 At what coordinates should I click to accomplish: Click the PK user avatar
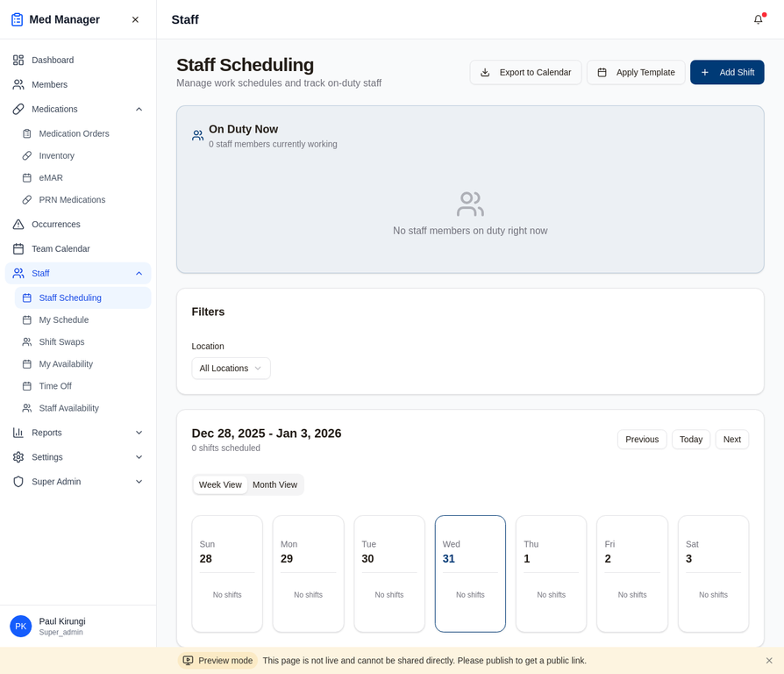(x=20, y=626)
